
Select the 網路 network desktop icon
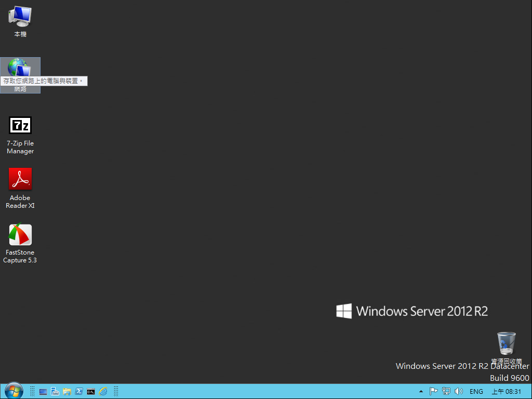(x=20, y=75)
